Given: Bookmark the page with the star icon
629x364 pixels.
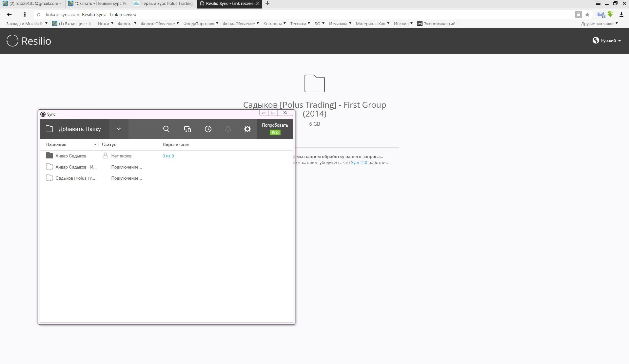Looking at the screenshot, I should (587, 14).
